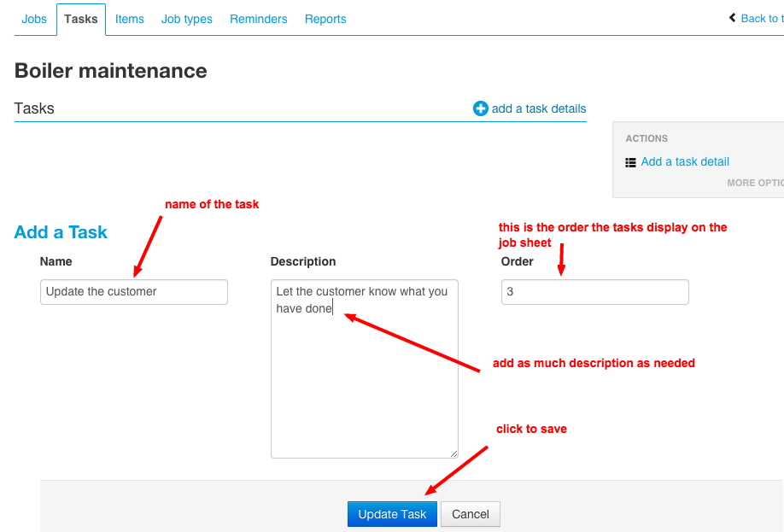Go to the Job types tab

point(187,19)
